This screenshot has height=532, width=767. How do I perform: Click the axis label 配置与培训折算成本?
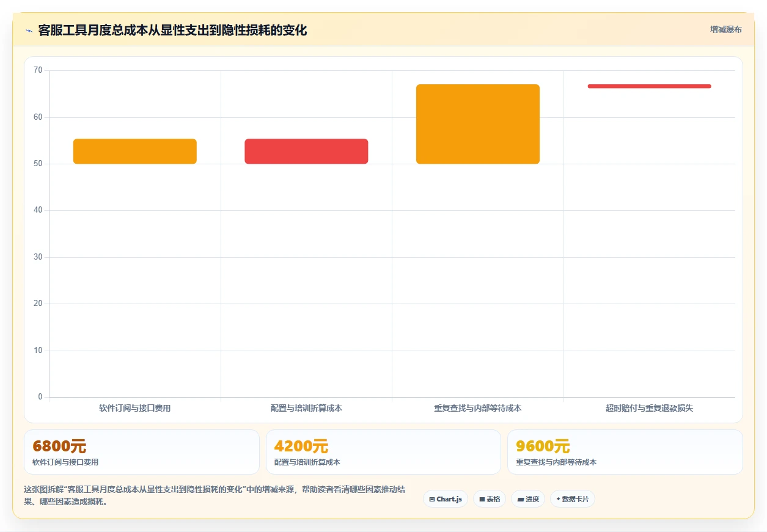pos(306,408)
